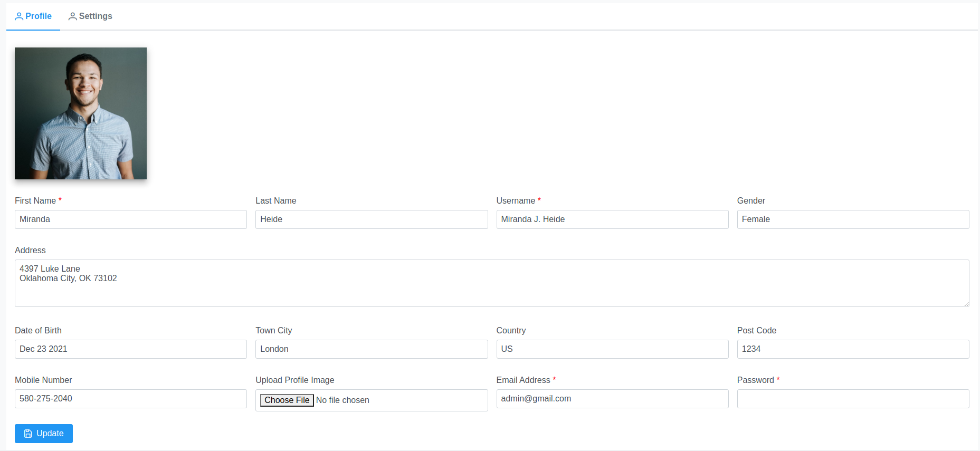The image size is (980, 451).
Task: Open the Gender field
Action: click(x=852, y=219)
